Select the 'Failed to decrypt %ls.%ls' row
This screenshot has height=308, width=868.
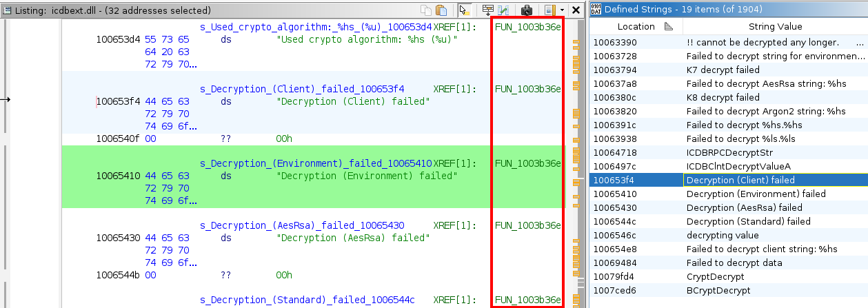(728, 138)
